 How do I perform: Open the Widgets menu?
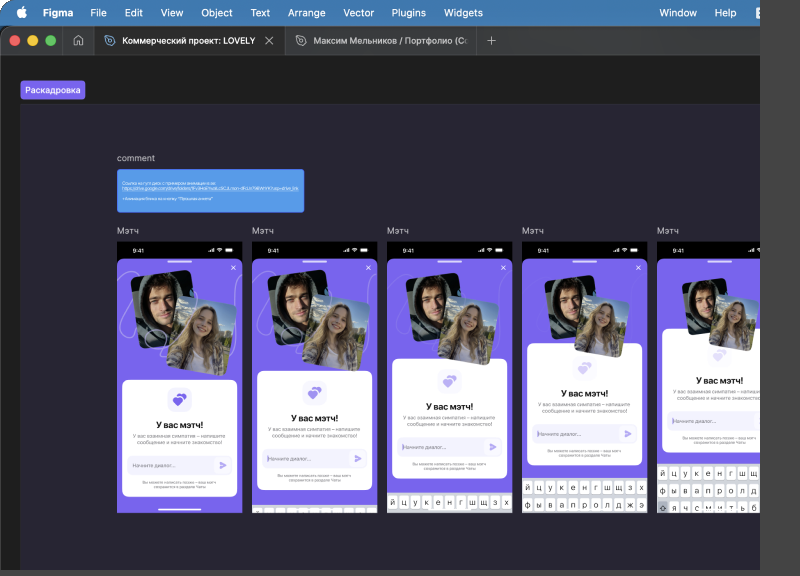pyautogui.click(x=463, y=13)
